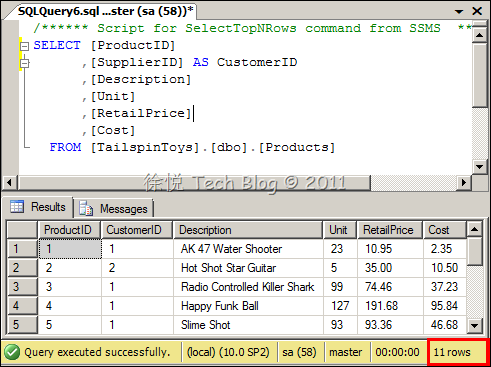
Task: Click the 'Slime Shot' description cell
Action: coord(248,325)
